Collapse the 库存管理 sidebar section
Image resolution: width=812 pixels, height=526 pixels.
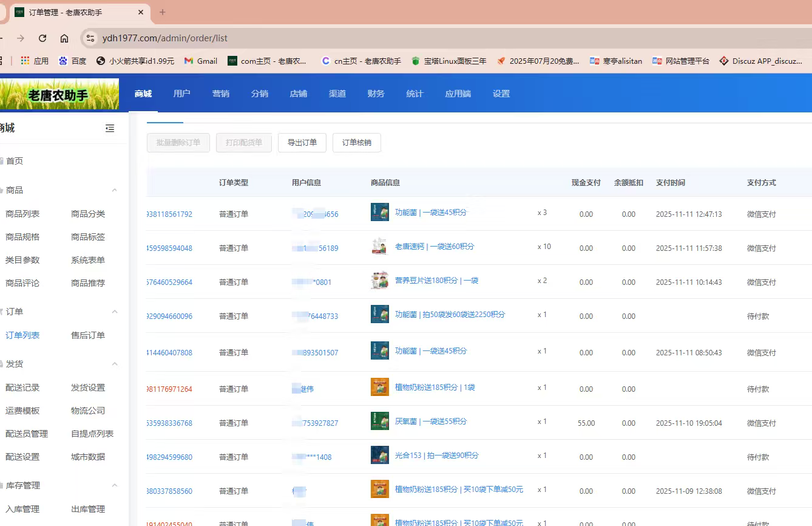click(114, 486)
